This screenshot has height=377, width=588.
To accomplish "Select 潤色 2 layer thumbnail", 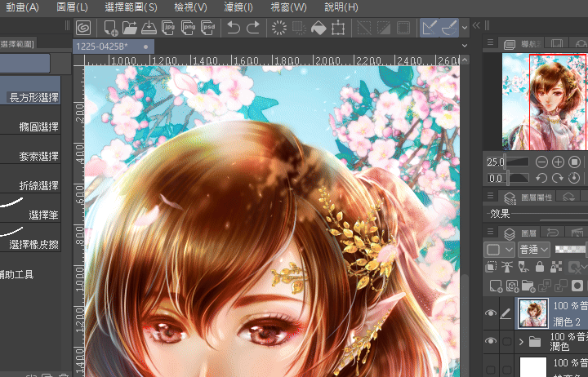I will tap(532, 313).
